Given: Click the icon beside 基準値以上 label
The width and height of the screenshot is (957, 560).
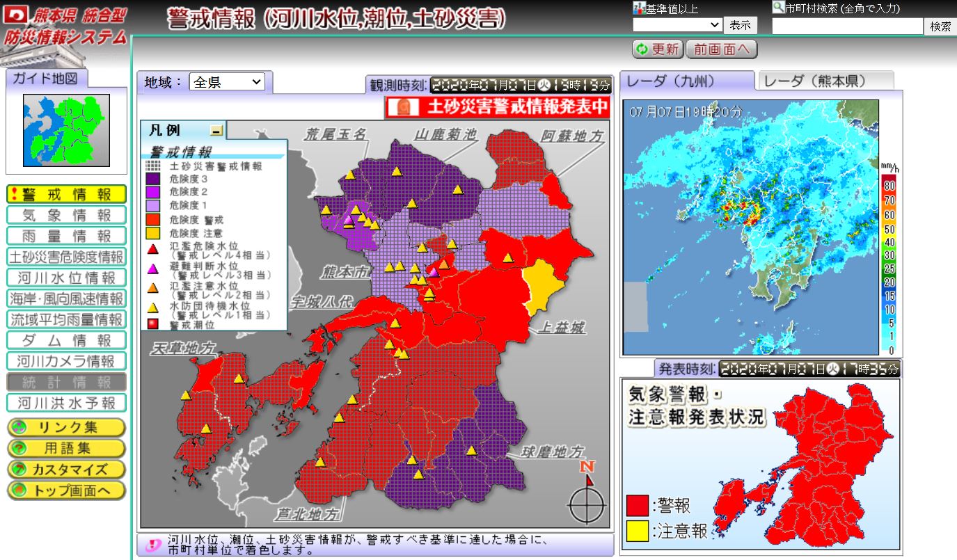Looking at the screenshot, I should point(639,8).
